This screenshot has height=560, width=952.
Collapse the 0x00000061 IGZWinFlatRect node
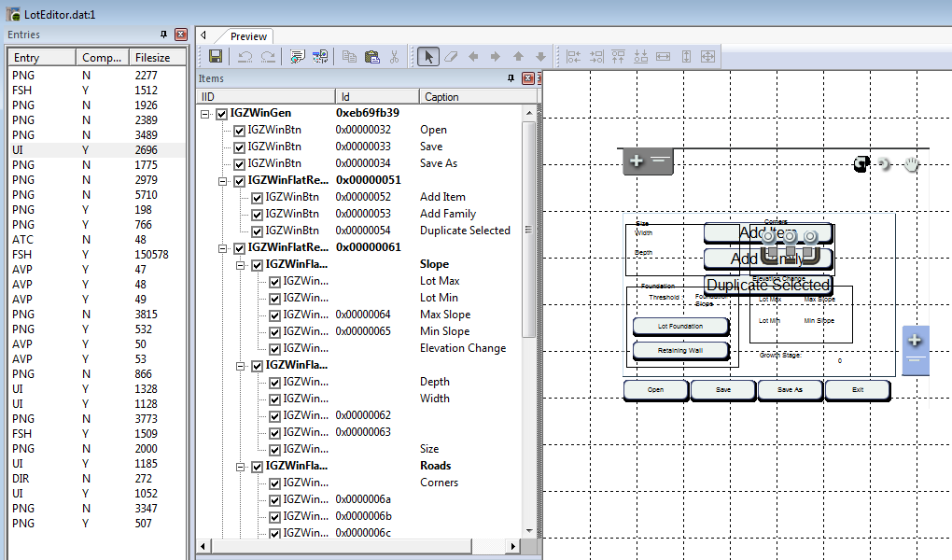tap(223, 248)
